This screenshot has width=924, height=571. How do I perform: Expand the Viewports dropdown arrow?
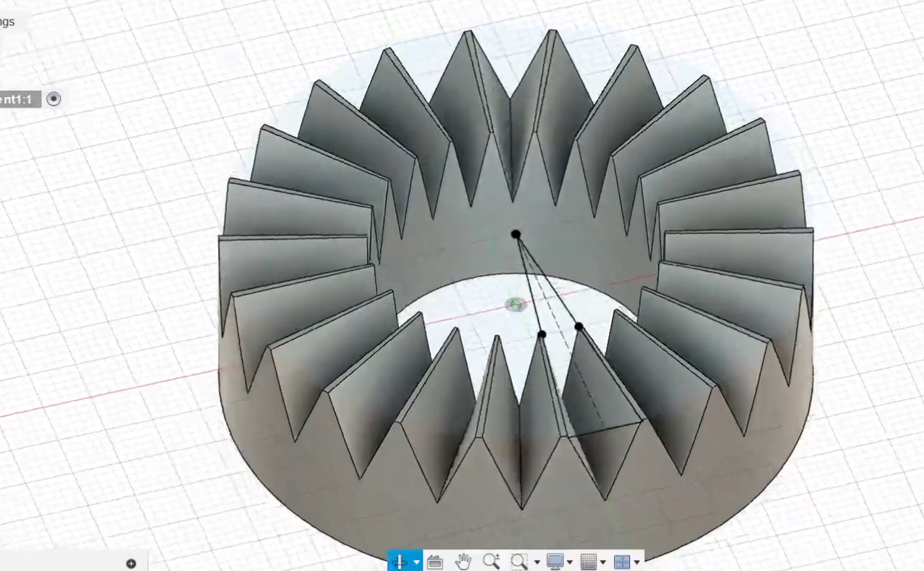pyautogui.click(x=637, y=562)
